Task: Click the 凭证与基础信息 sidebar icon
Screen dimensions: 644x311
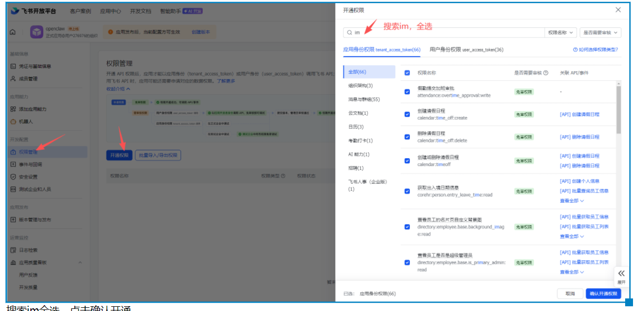Action: point(14,66)
